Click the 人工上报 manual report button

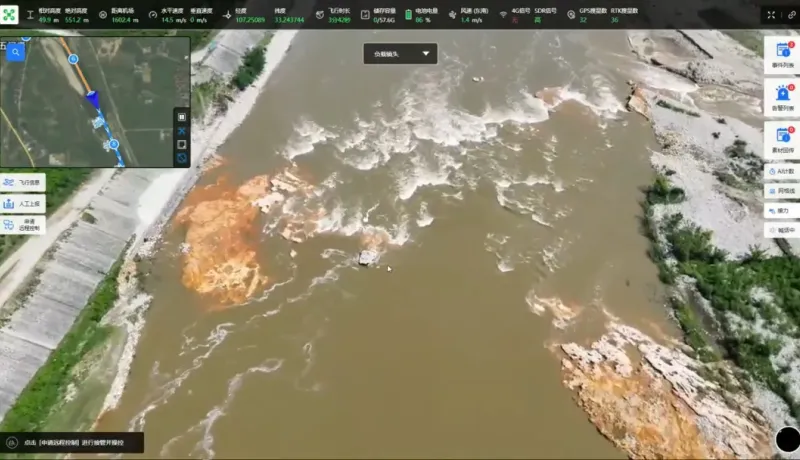tap(23, 203)
